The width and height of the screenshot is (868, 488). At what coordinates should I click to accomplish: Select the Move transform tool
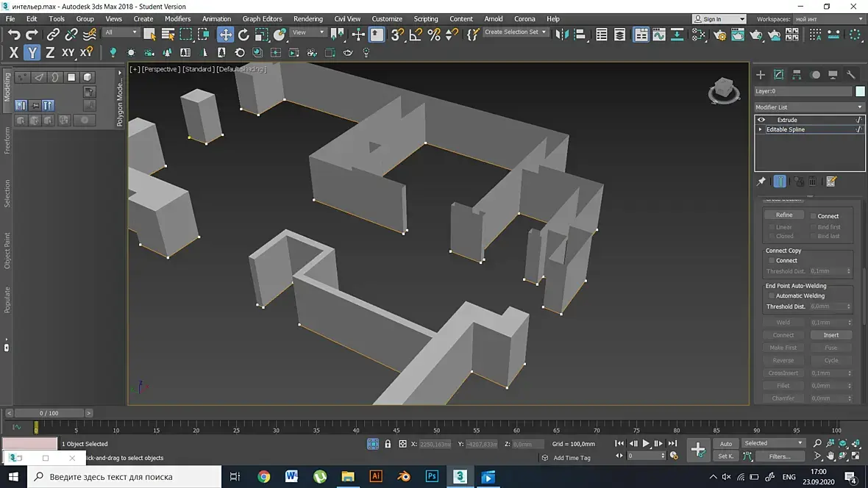click(225, 35)
